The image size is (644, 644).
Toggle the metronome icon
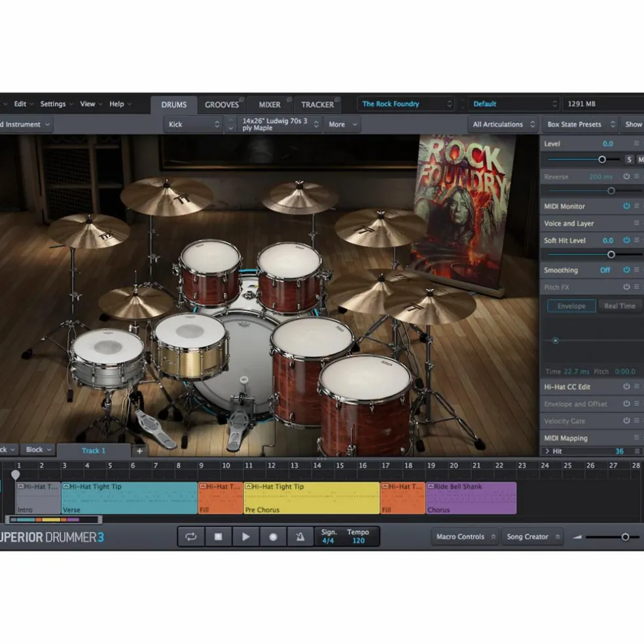(x=300, y=537)
